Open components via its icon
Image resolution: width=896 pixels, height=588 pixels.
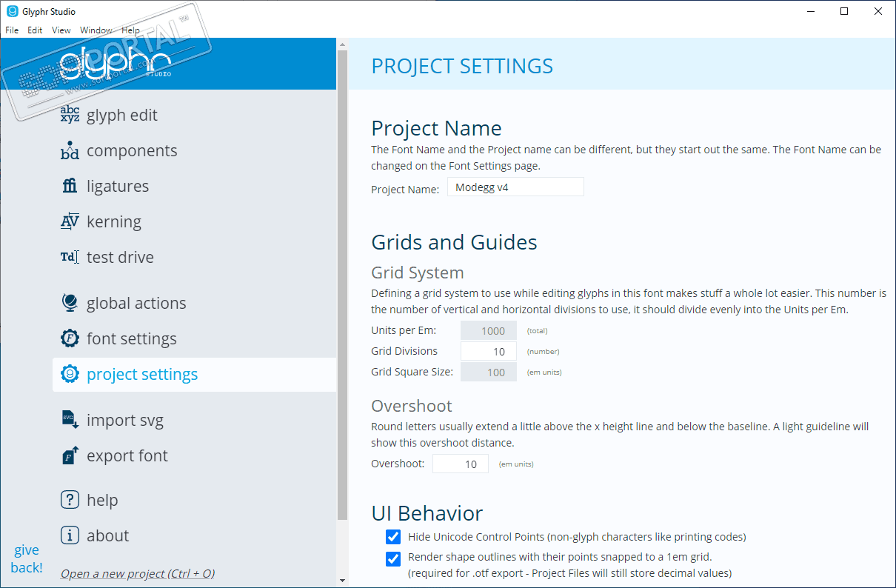pyautogui.click(x=70, y=150)
